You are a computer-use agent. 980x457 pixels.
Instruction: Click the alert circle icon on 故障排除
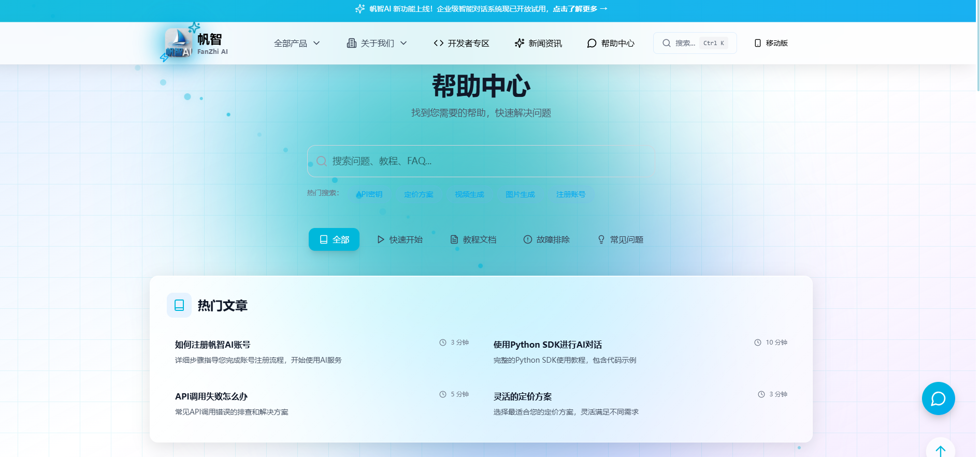(x=528, y=239)
